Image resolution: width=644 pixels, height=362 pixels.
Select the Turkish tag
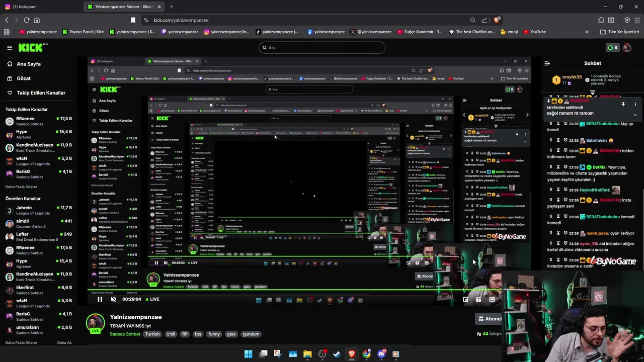click(x=152, y=334)
